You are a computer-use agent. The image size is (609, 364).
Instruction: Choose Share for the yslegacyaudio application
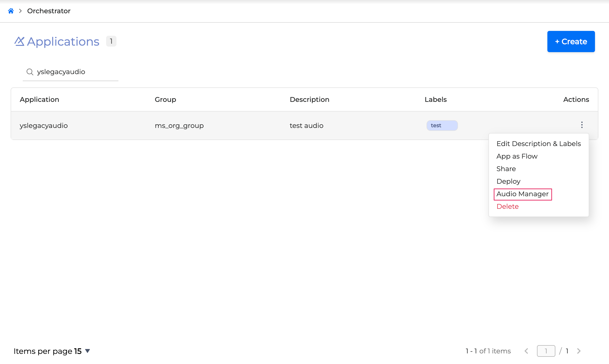pos(506,168)
